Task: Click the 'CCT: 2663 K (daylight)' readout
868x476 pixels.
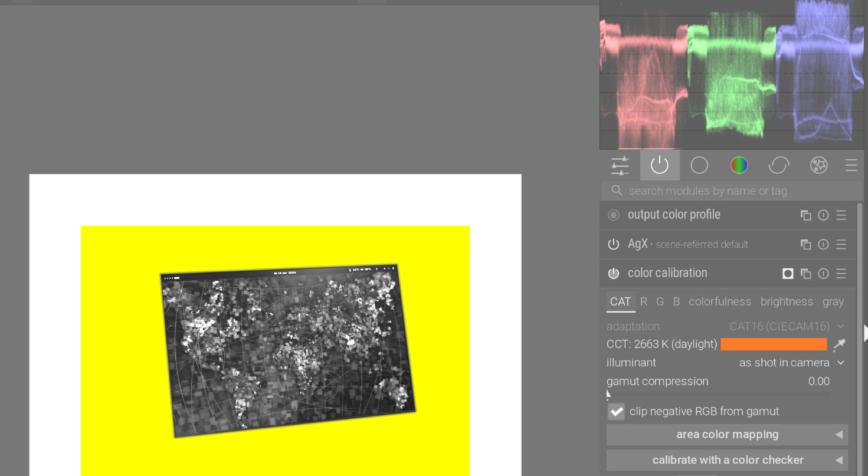Action: 661,344
